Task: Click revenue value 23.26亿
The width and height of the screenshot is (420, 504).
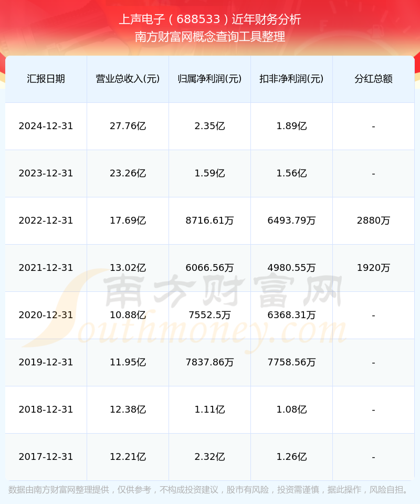Action: [128, 173]
